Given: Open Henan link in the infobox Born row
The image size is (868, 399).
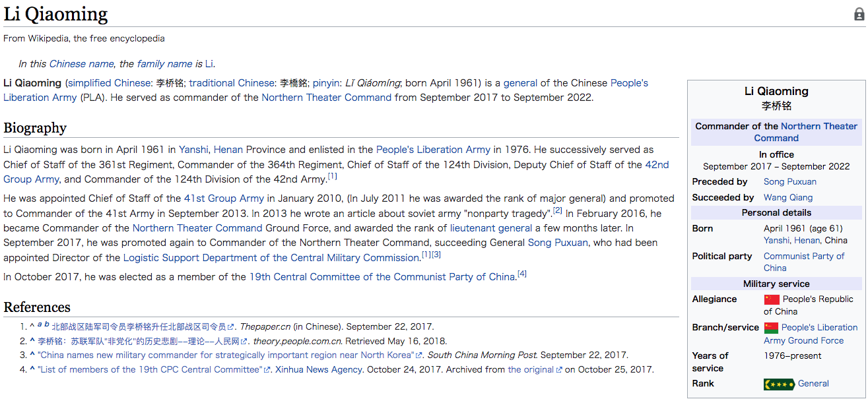Looking at the screenshot, I should [x=807, y=241].
